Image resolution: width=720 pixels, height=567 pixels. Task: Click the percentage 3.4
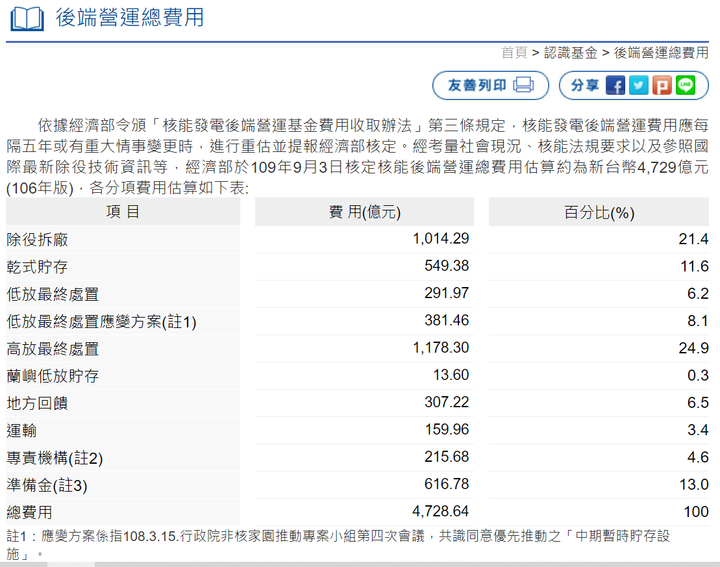tap(698, 430)
